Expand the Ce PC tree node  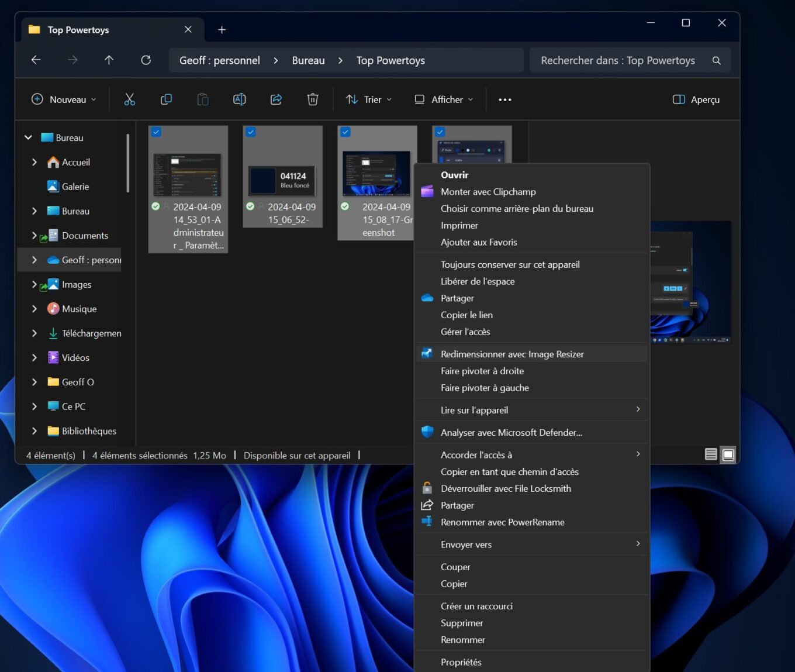click(x=34, y=406)
